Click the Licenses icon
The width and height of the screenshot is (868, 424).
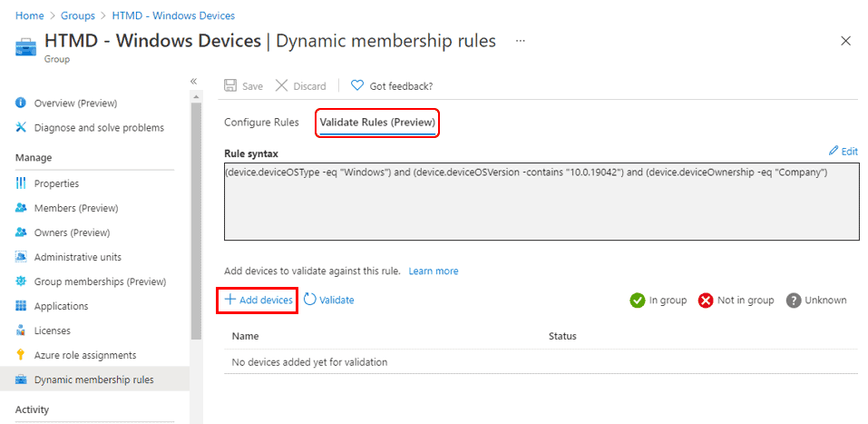(21, 330)
